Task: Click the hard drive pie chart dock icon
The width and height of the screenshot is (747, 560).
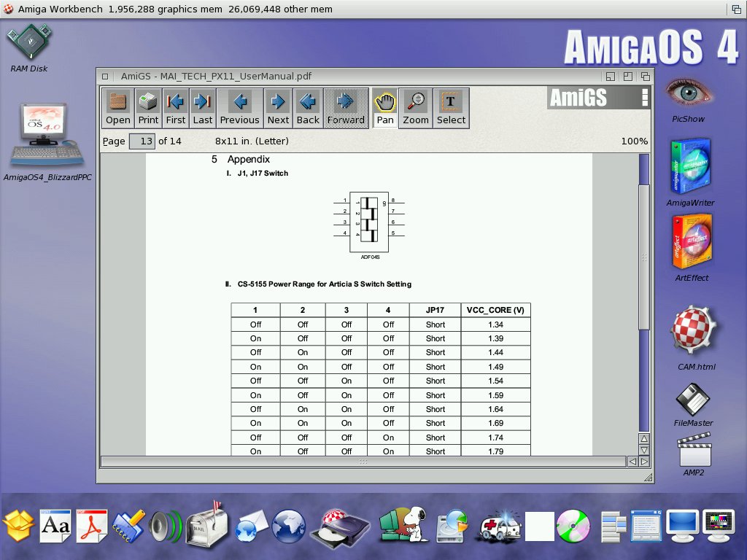Action: 452,526
